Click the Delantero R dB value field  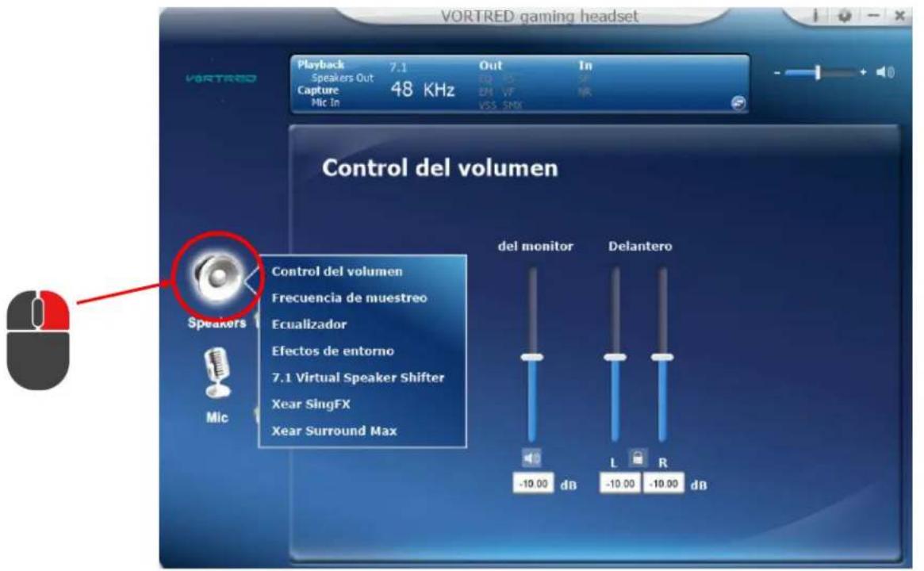click(664, 484)
